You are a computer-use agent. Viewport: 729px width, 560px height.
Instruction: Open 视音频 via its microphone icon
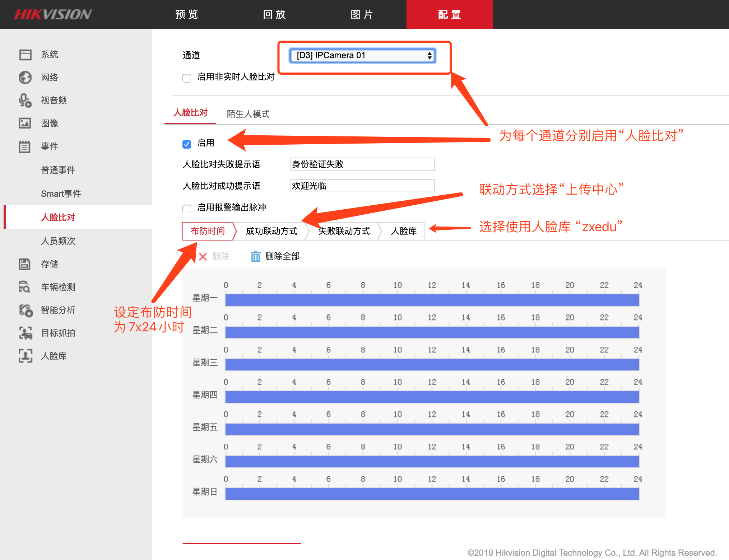coord(25,101)
